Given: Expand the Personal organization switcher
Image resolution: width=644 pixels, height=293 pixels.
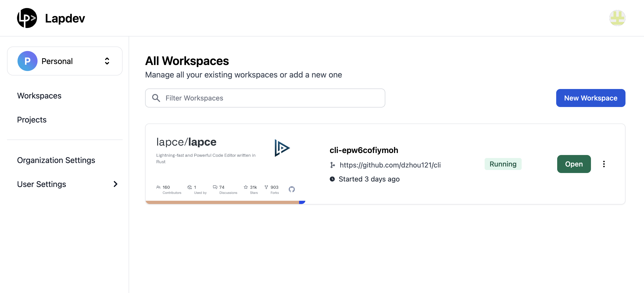Looking at the screenshot, I should [107, 61].
